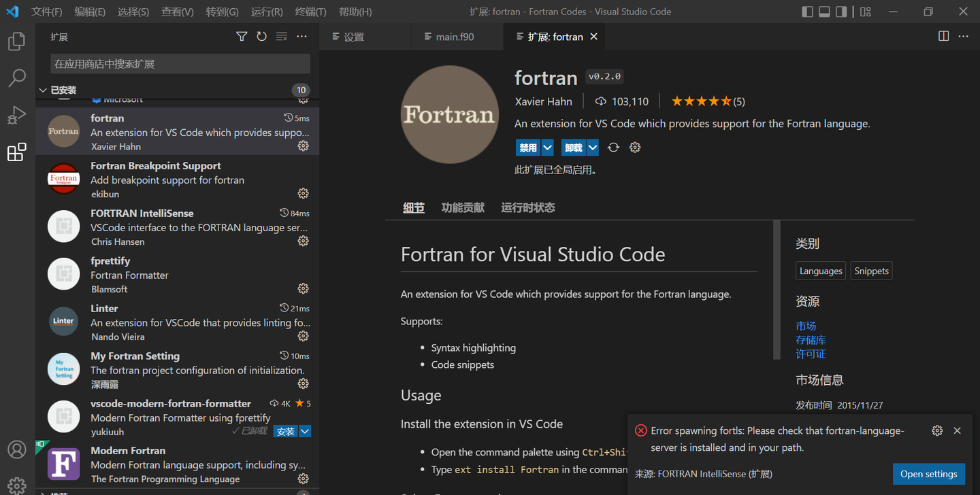980x495 pixels.
Task: Refresh the installed extensions list
Action: click(261, 36)
